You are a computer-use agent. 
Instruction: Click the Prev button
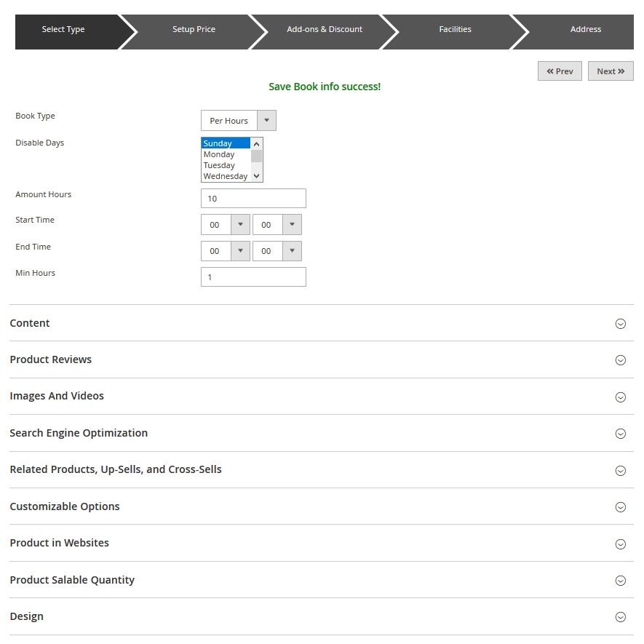pos(560,71)
